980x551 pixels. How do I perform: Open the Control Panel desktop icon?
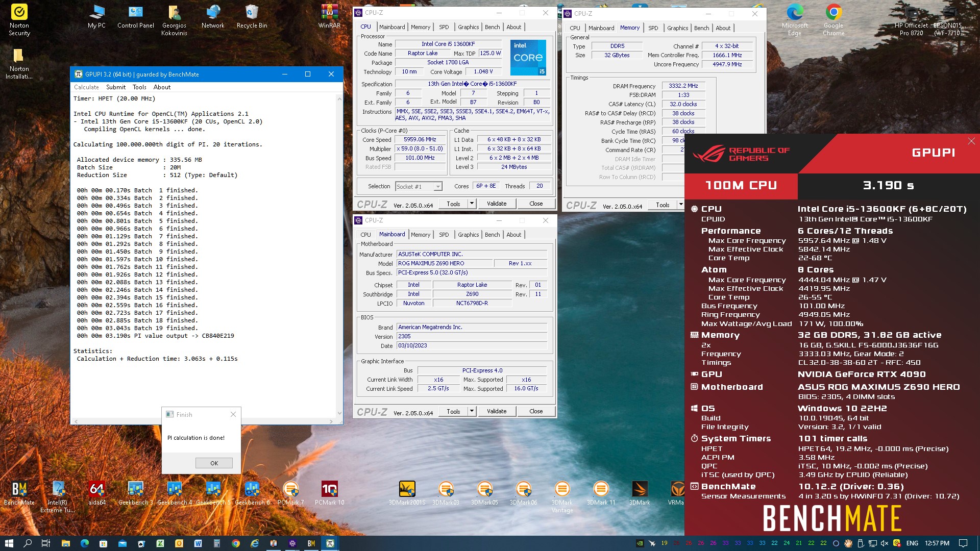pos(135,16)
